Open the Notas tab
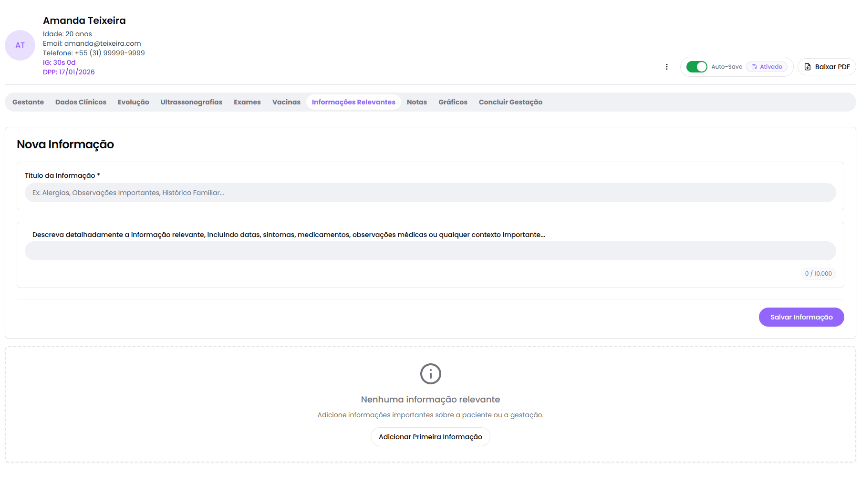Image resolution: width=861 pixels, height=504 pixels. pyautogui.click(x=416, y=102)
